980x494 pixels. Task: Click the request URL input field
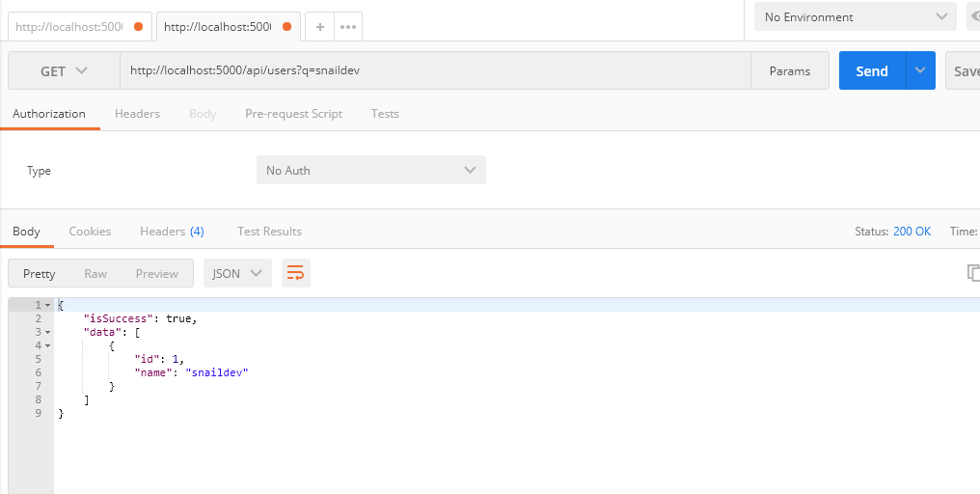(435, 70)
